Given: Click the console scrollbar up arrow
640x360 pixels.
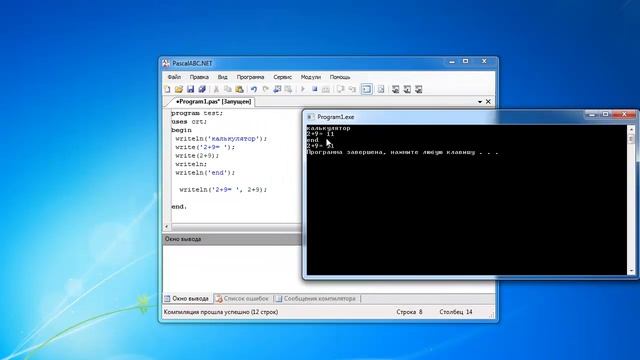Looking at the screenshot, I should (631, 130).
